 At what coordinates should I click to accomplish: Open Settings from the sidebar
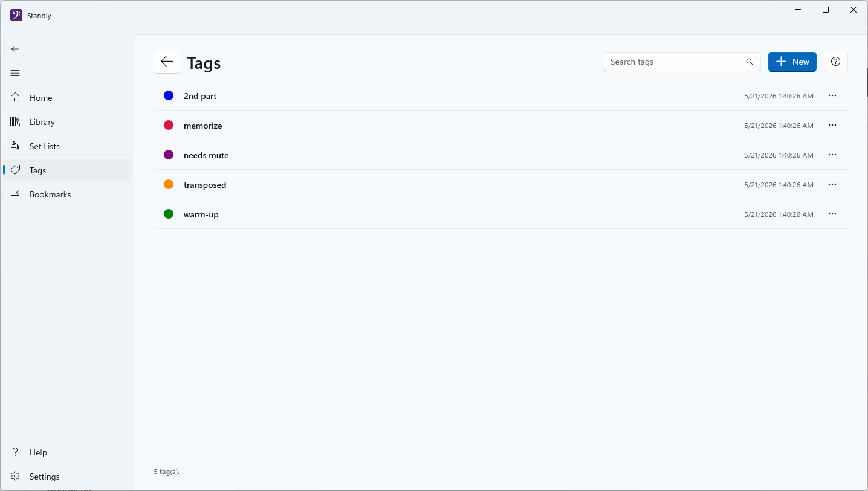tap(67, 477)
